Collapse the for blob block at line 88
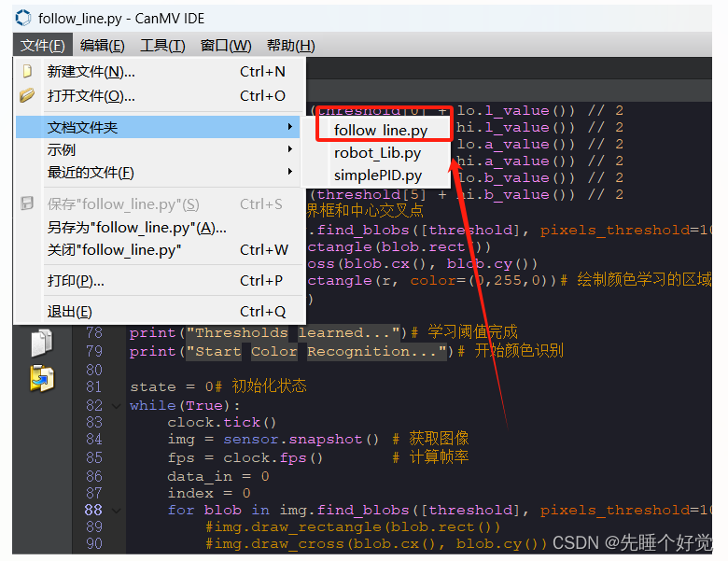Viewport: 728px width, 561px height. 116,511
